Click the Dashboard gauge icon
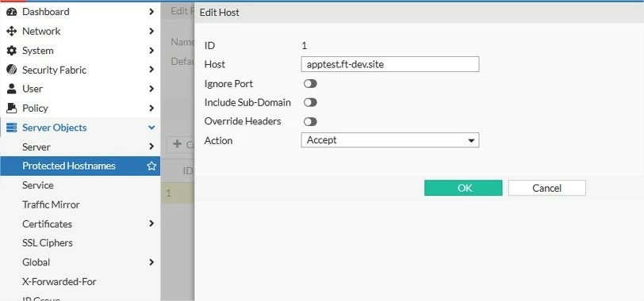The height and width of the screenshot is (301, 644). [11, 12]
